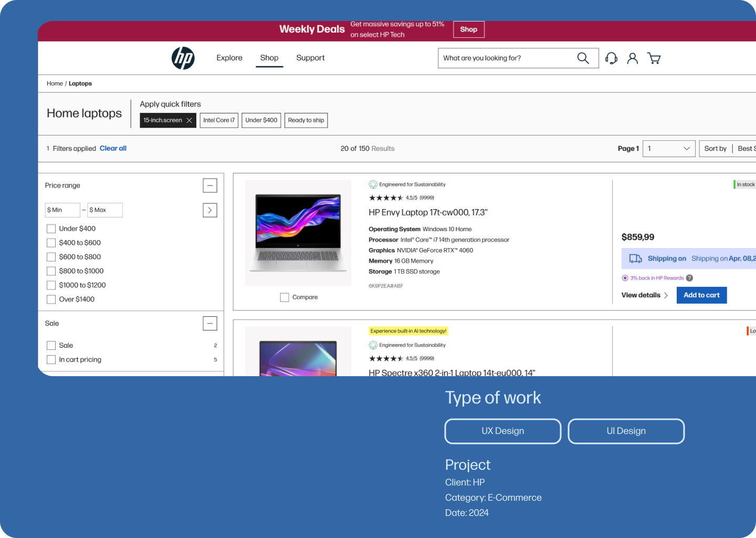Image resolution: width=756 pixels, height=538 pixels.
Task: Click the In stock label
Action: pyautogui.click(x=745, y=184)
